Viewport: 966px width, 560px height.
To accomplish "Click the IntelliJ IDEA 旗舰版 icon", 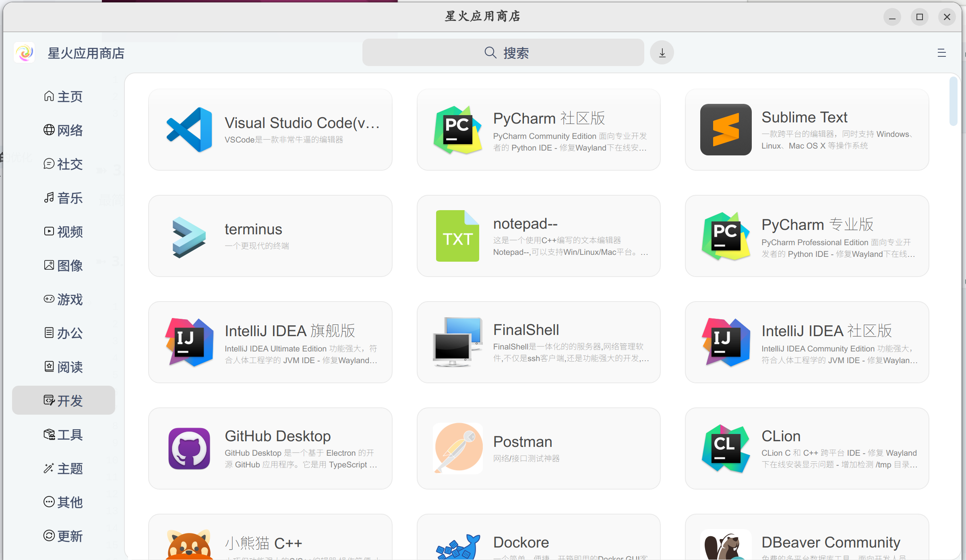I will click(189, 342).
